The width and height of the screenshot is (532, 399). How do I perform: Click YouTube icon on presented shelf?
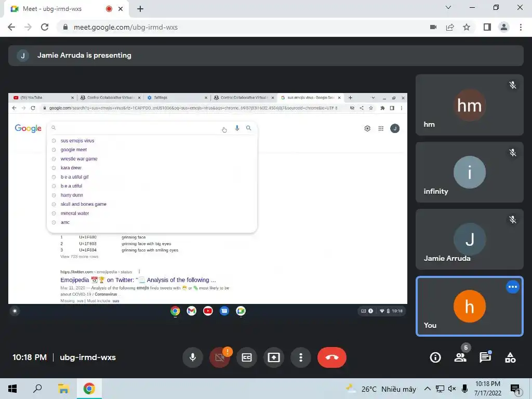click(x=208, y=311)
